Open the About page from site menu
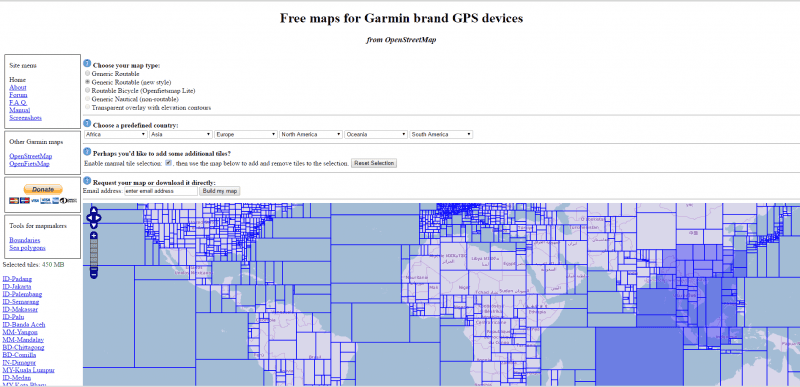The image size is (800, 387). [17, 87]
